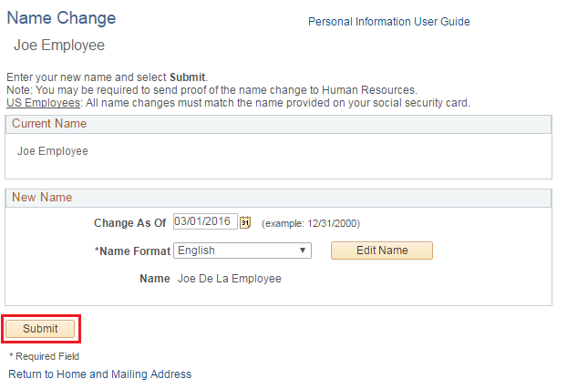
Task: Select the Current Name section header
Action: pyautogui.click(x=49, y=124)
